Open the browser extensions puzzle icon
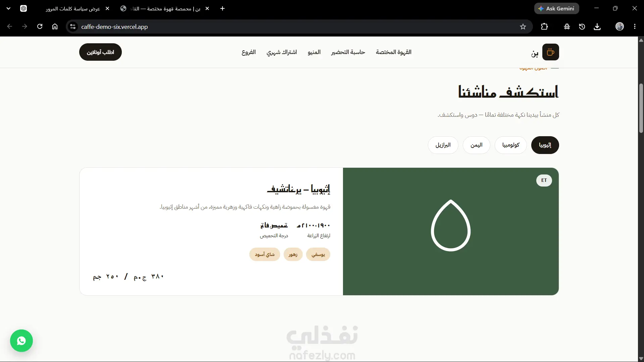644x362 pixels. point(544,27)
